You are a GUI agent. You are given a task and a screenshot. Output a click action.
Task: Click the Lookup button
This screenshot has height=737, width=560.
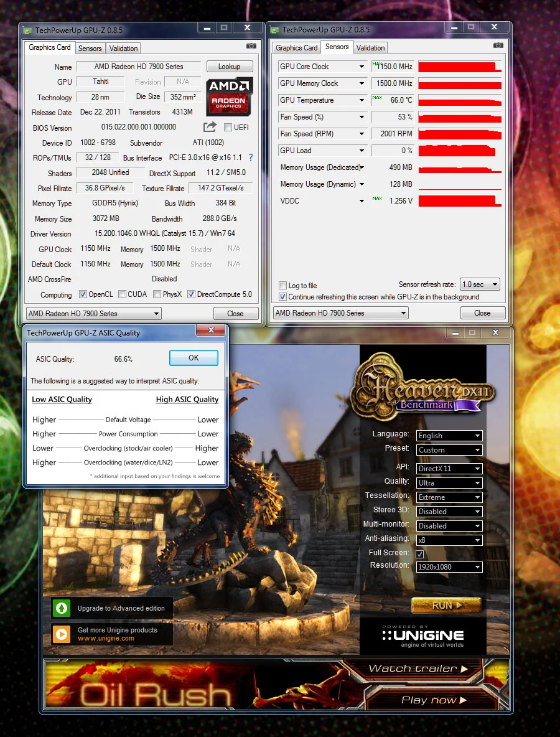[229, 67]
